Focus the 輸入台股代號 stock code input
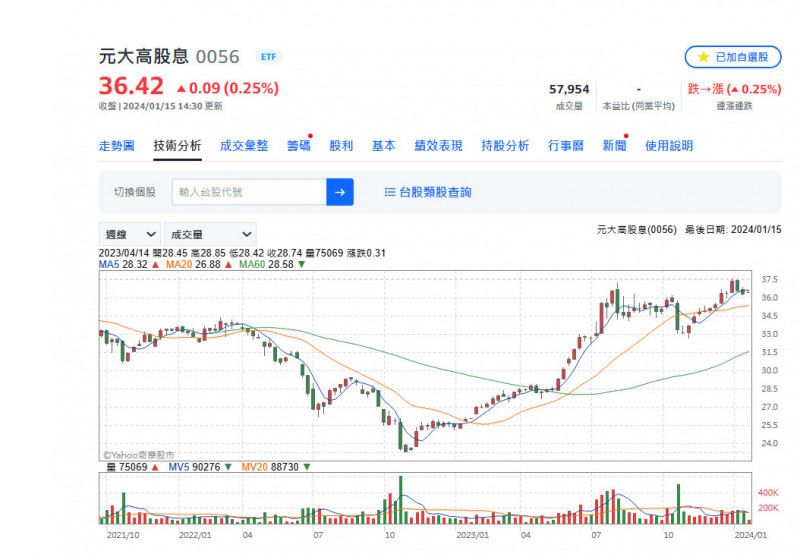800x554 pixels. pyautogui.click(x=249, y=192)
